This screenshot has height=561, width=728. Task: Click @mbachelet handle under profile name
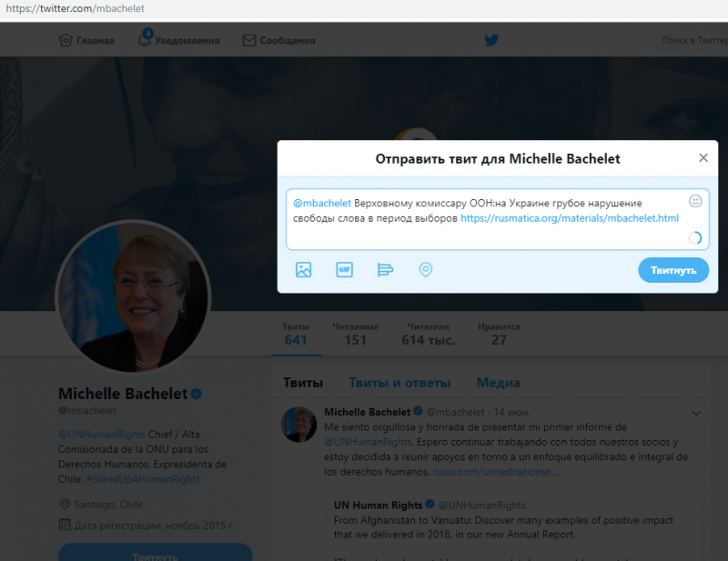86,410
